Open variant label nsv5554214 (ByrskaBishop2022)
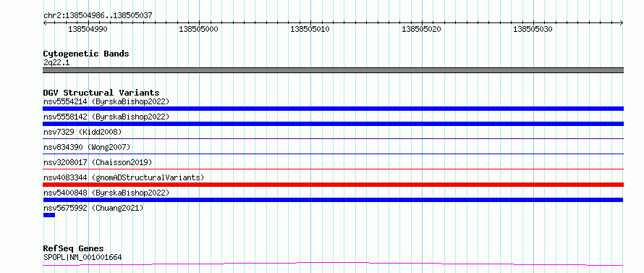This screenshot has width=644, height=273. pyautogui.click(x=106, y=101)
